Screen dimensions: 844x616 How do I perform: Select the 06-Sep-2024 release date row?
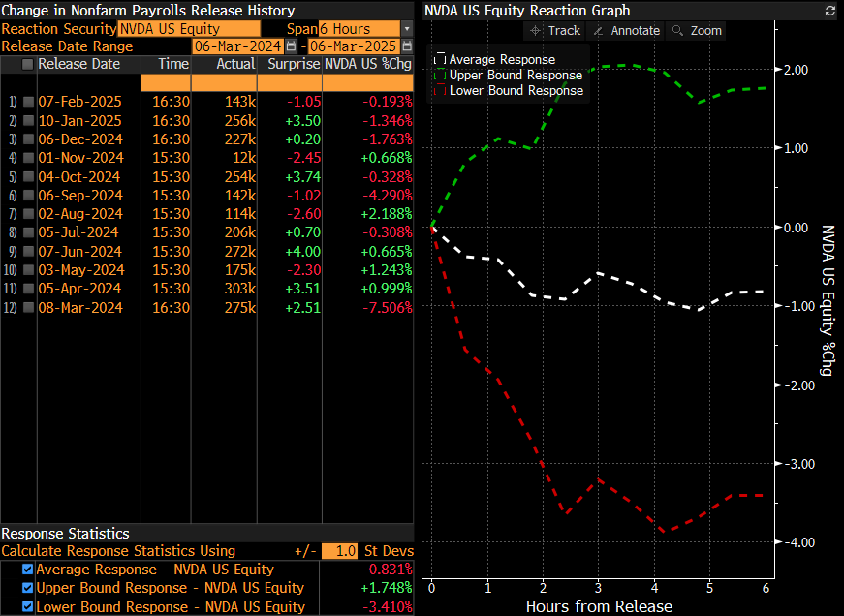point(80,196)
